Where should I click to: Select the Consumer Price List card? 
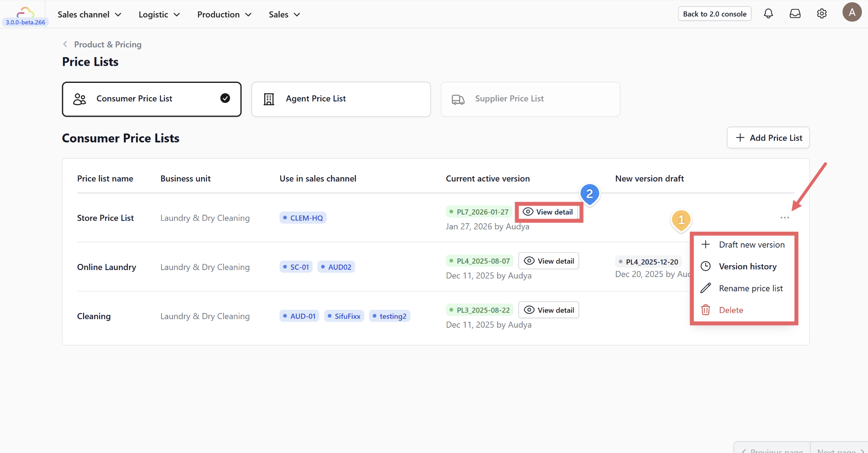tap(152, 99)
